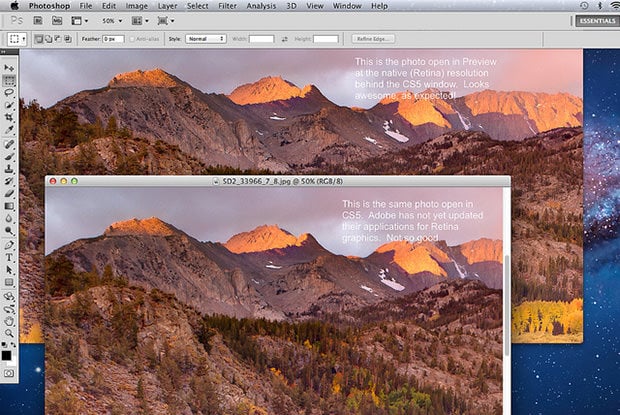Click the Feather input field
Viewport: 620px width, 415px height.
tap(113, 39)
